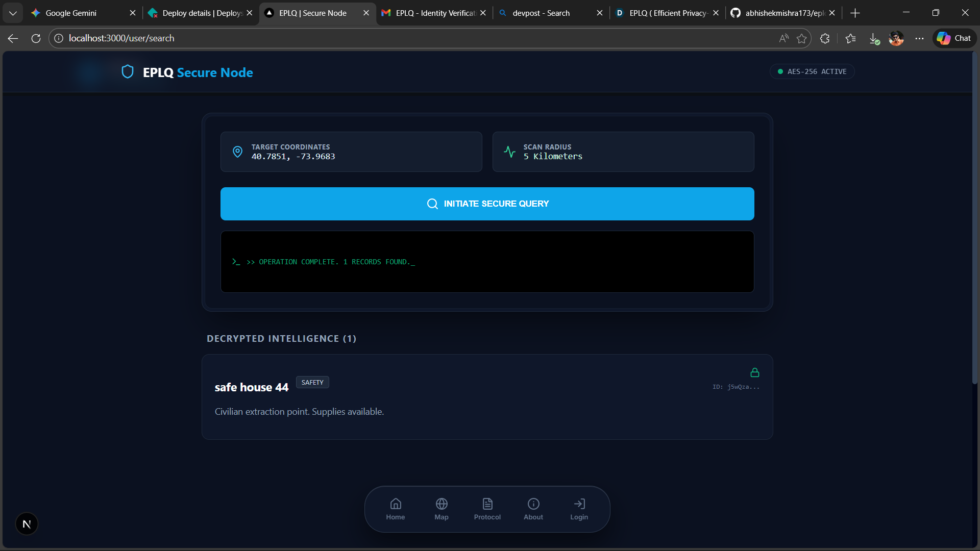Click the Login arrow icon
Image resolution: width=980 pixels, height=551 pixels.
[x=579, y=504]
